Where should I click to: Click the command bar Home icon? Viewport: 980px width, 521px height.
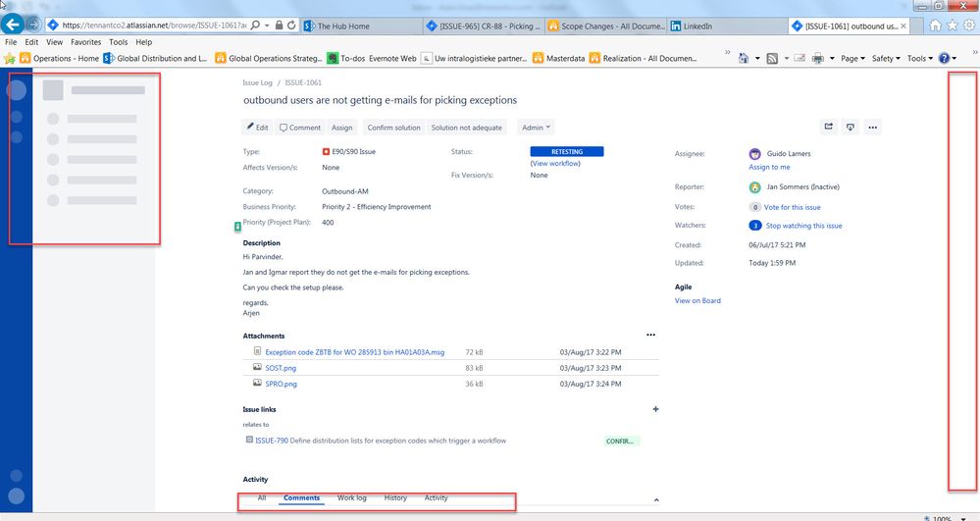pos(744,58)
